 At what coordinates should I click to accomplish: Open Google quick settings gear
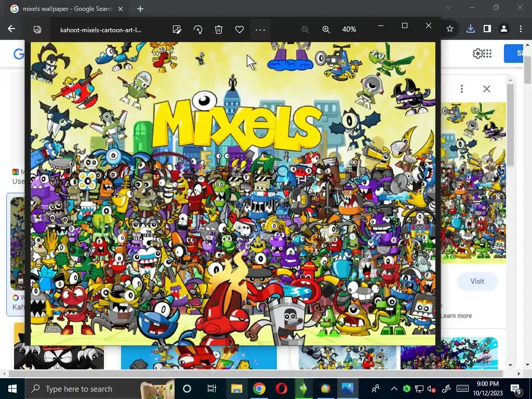(x=477, y=54)
